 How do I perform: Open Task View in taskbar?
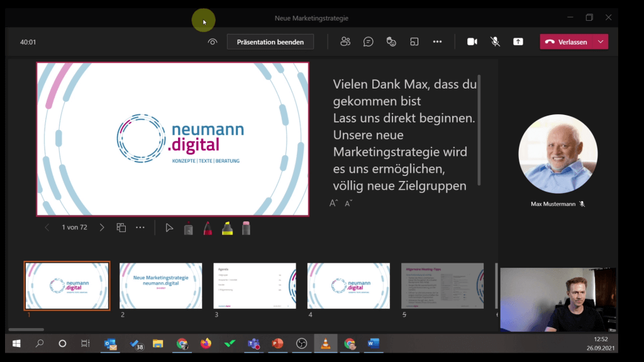85,344
